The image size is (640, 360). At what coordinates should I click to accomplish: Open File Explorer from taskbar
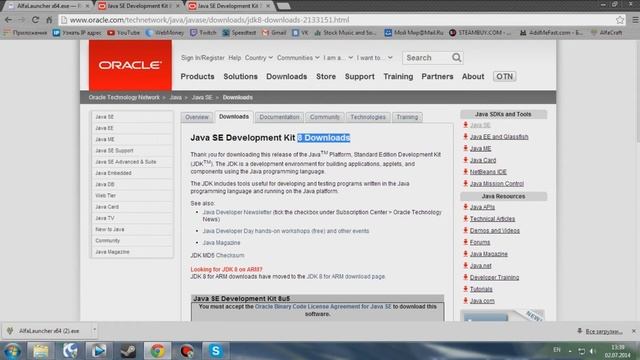point(40,351)
